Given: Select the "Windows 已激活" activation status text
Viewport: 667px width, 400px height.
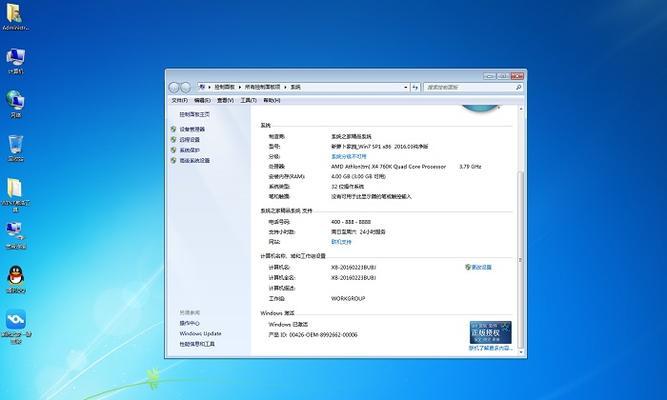Looking at the screenshot, I should 288,324.
